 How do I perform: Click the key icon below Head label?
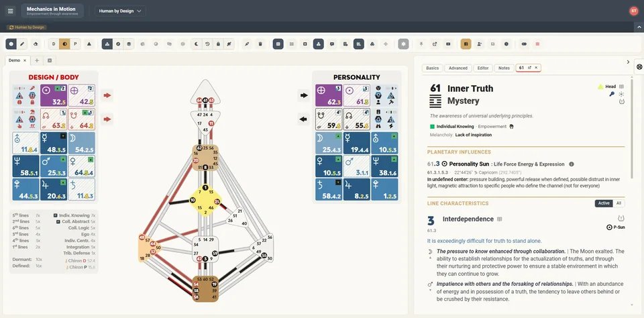click(612, 94)
